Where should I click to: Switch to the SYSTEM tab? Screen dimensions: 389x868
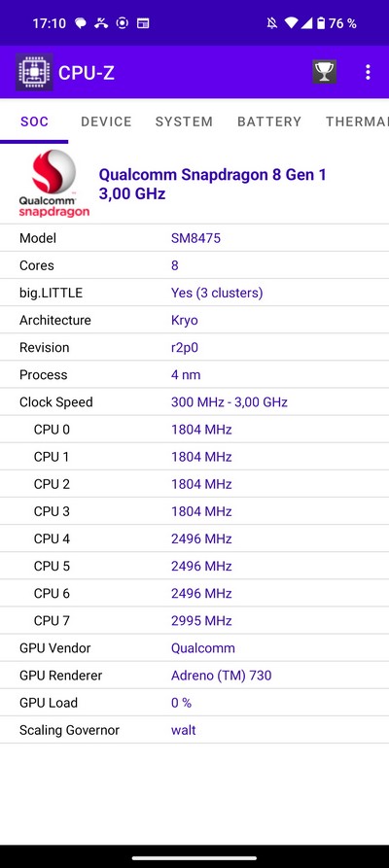tap(184, 122)
